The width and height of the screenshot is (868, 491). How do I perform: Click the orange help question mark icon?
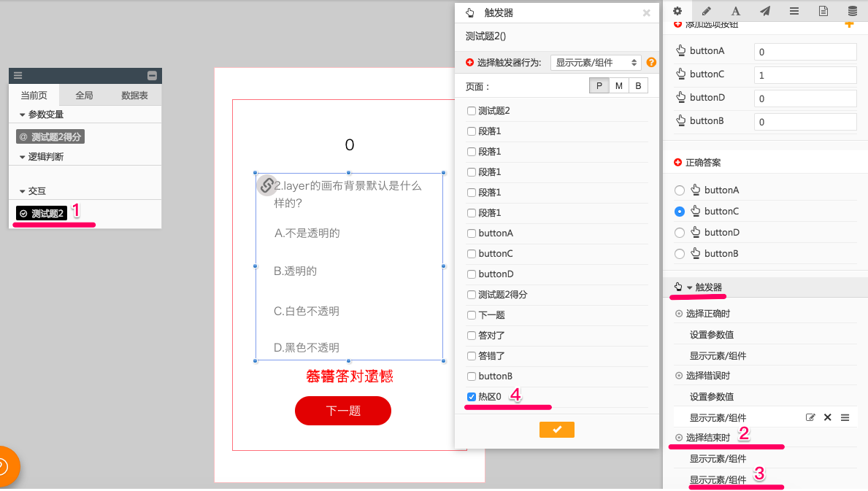[651, 63]
